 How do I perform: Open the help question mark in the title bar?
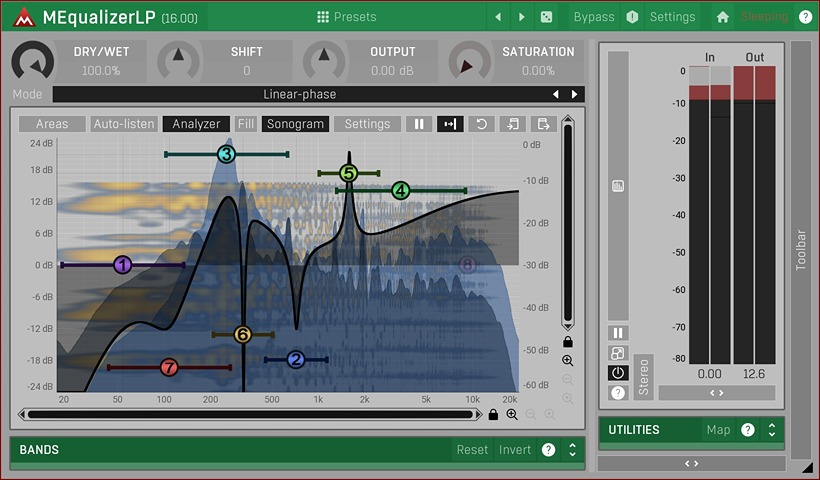click(805, 17)
